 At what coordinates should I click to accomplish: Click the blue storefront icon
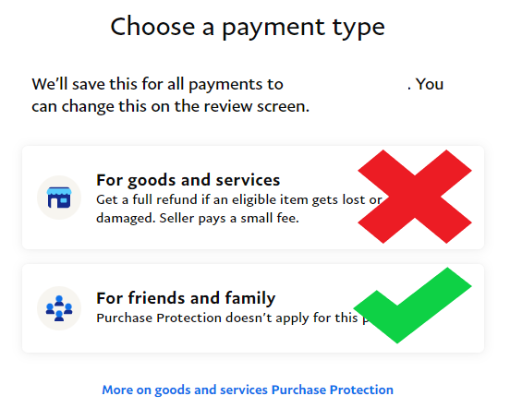coord(59,198)
